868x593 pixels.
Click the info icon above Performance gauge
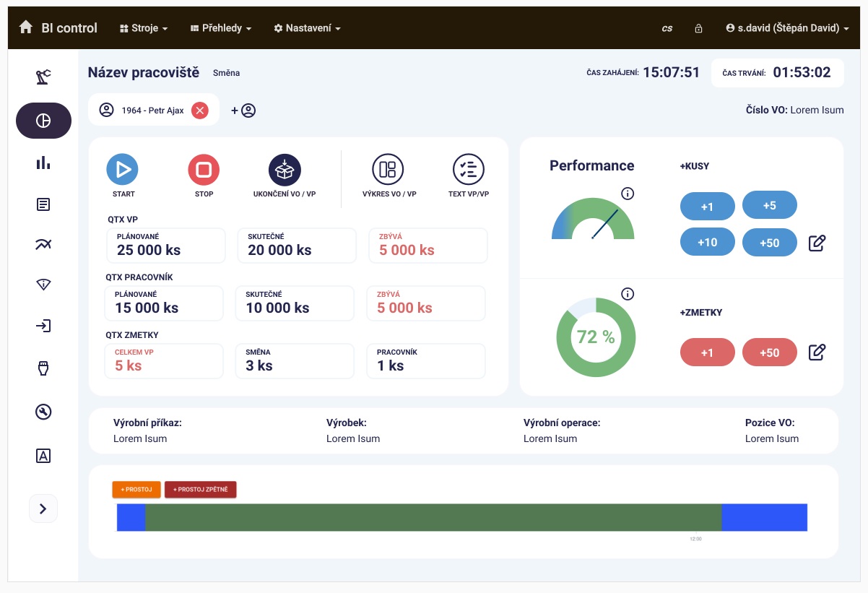(628, 193)
